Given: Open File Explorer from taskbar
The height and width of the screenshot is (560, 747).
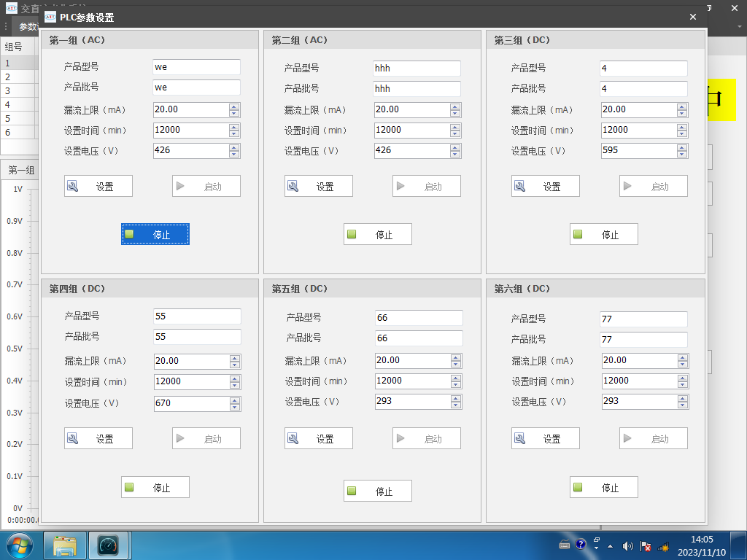Looking at the screenshot, I should (x=65, y=545).
